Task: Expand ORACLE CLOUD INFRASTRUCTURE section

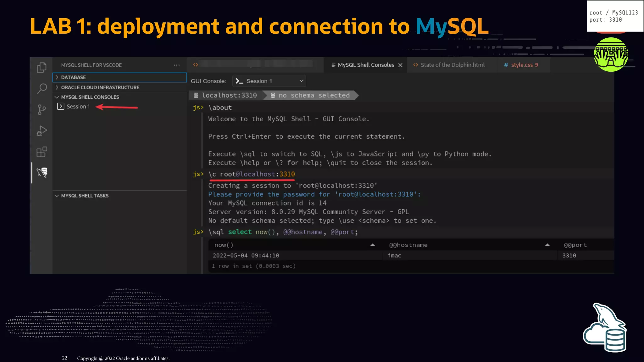Action: pyautogui.click(x=119, y=87)
